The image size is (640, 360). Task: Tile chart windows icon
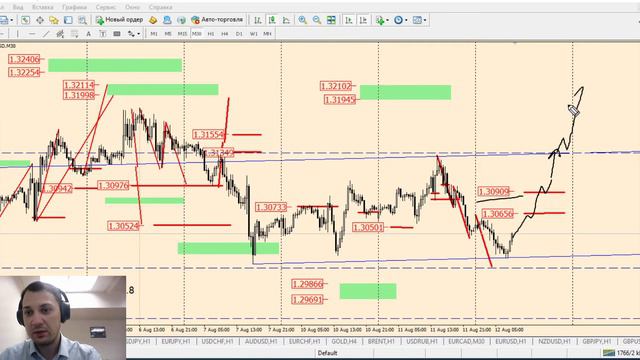(331, 20)
